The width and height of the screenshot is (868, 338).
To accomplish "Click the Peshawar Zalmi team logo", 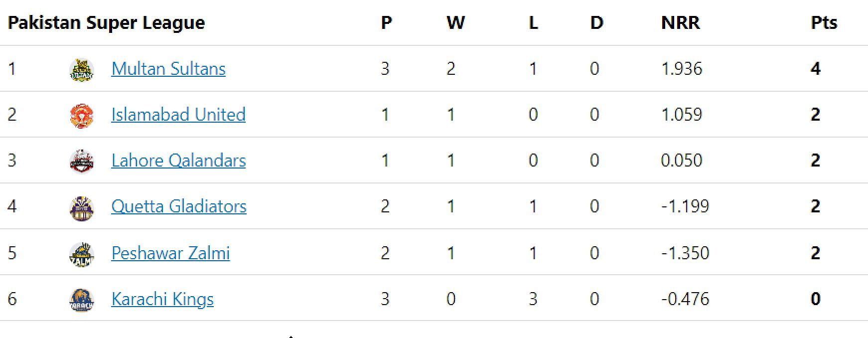I will 81,254.
